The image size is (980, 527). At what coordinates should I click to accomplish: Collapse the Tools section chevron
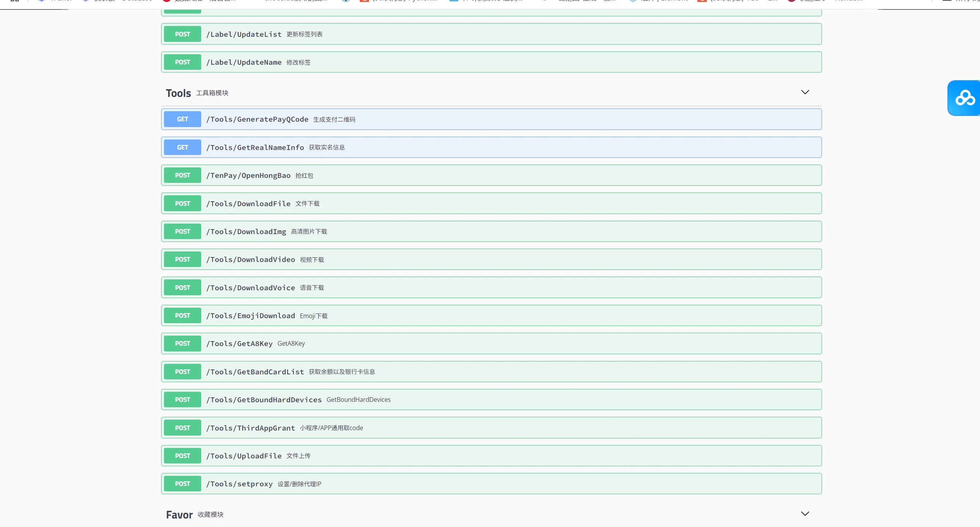tap(805, 92)
